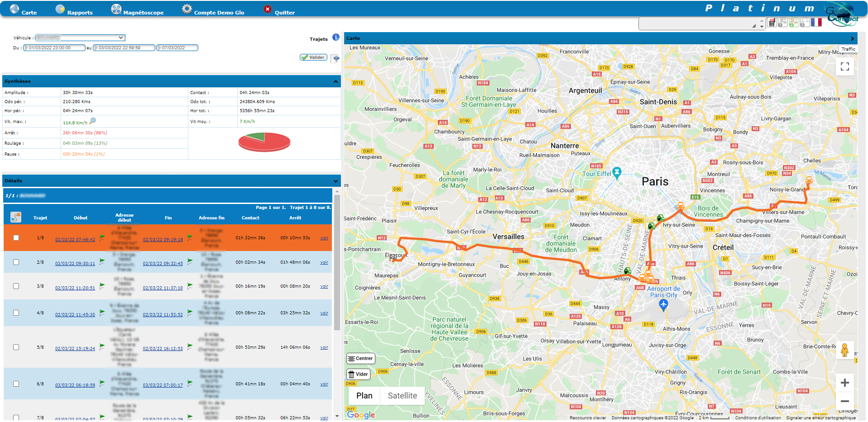Click the Google logo on map

coord(361,415)
